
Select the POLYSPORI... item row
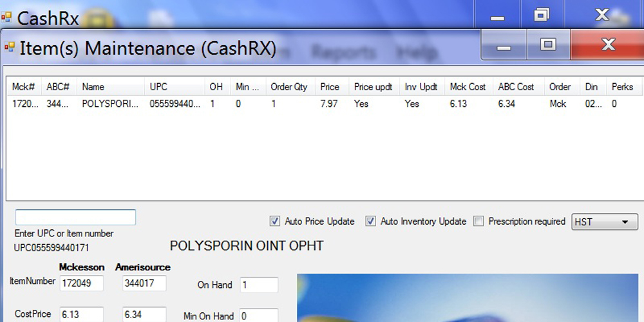325,104
